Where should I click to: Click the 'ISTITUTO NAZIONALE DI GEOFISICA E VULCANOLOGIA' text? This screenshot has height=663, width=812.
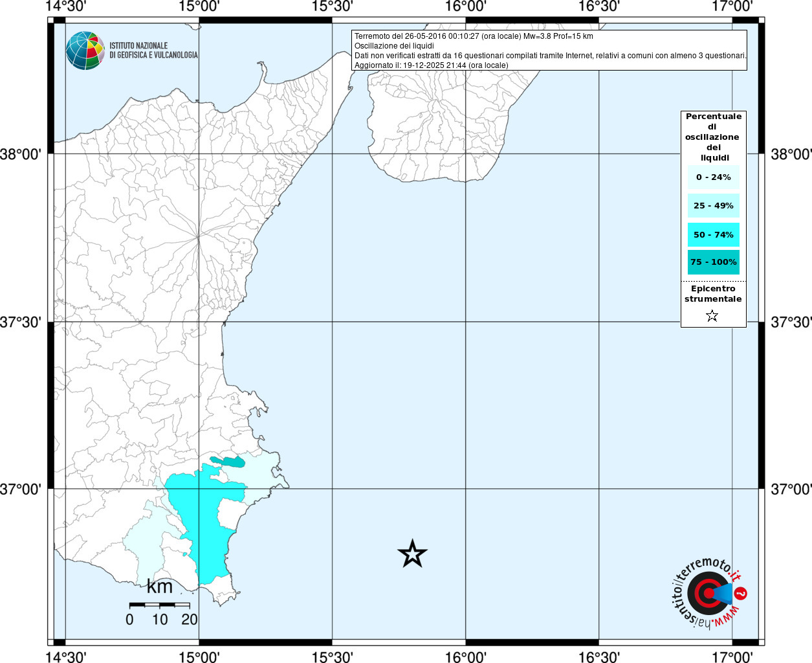click(153, 51)
